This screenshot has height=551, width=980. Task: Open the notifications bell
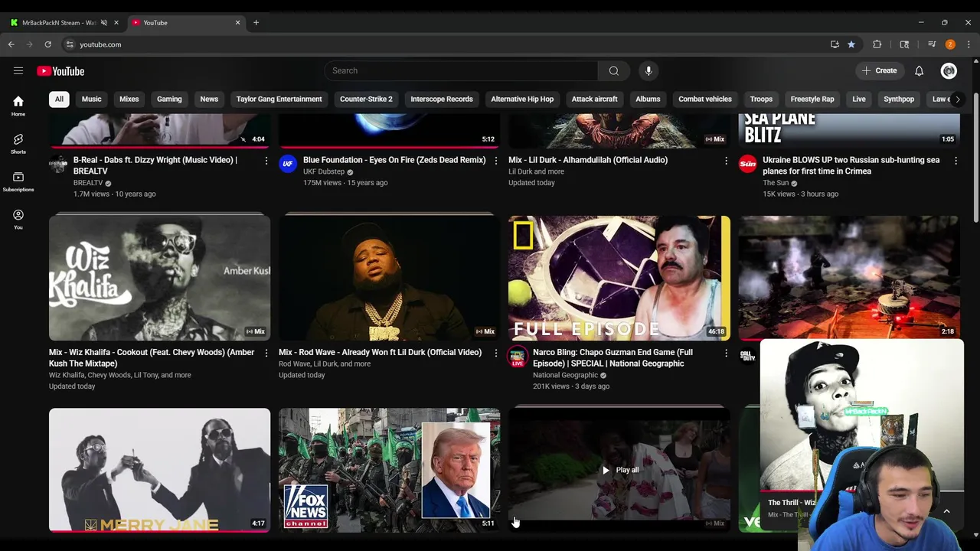click(x=919, y=71)
